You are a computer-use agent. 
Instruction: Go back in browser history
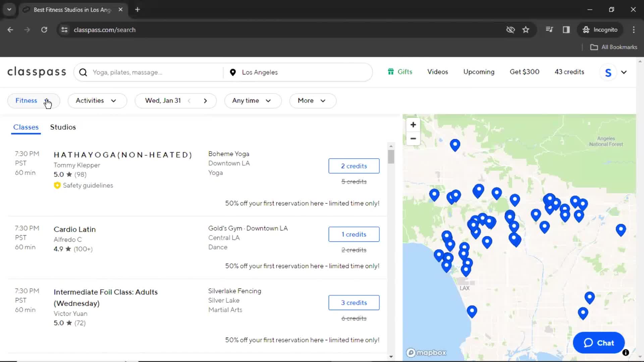point(10,30)
